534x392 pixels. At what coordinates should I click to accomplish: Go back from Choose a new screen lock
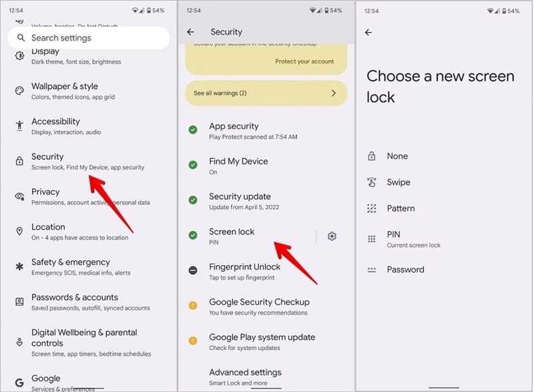pos(368,32)
